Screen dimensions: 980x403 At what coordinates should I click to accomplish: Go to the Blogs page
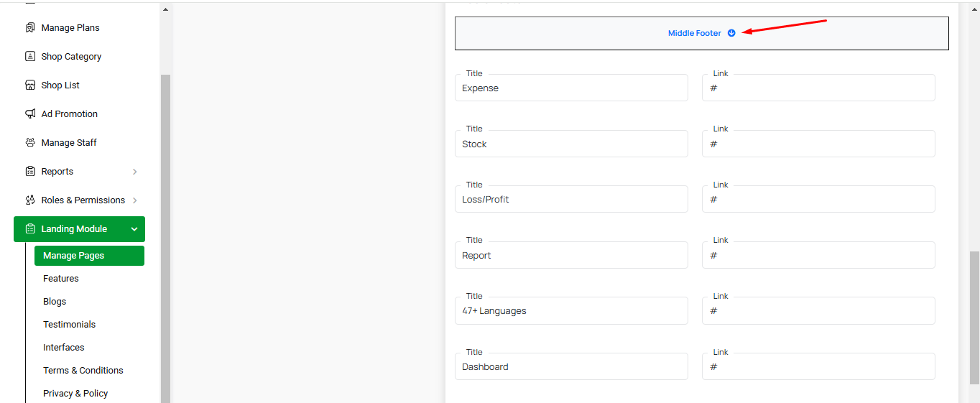[x=55, y=302]
